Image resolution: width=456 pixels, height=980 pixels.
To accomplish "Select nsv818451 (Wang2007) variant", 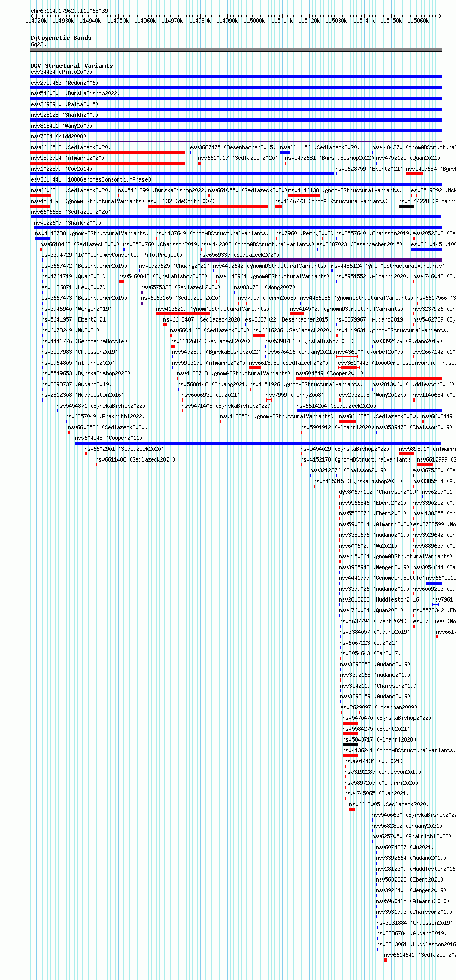I will pos(61,126).
